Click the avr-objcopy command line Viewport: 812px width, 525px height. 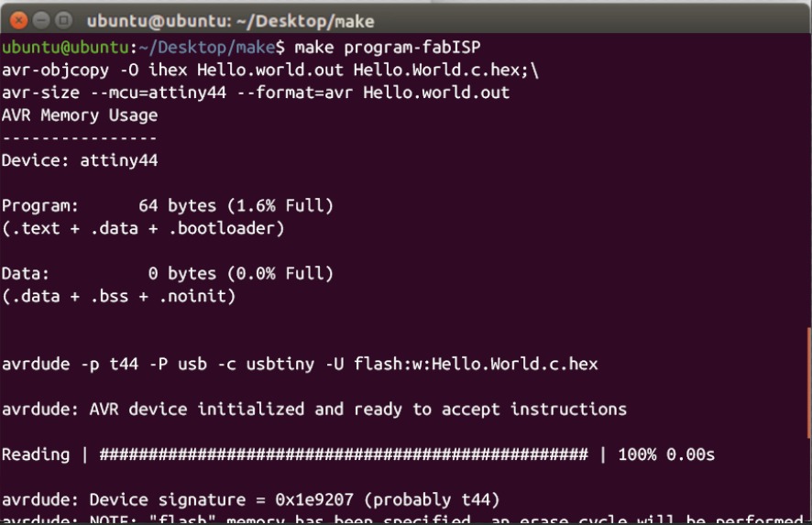point(269,70)
